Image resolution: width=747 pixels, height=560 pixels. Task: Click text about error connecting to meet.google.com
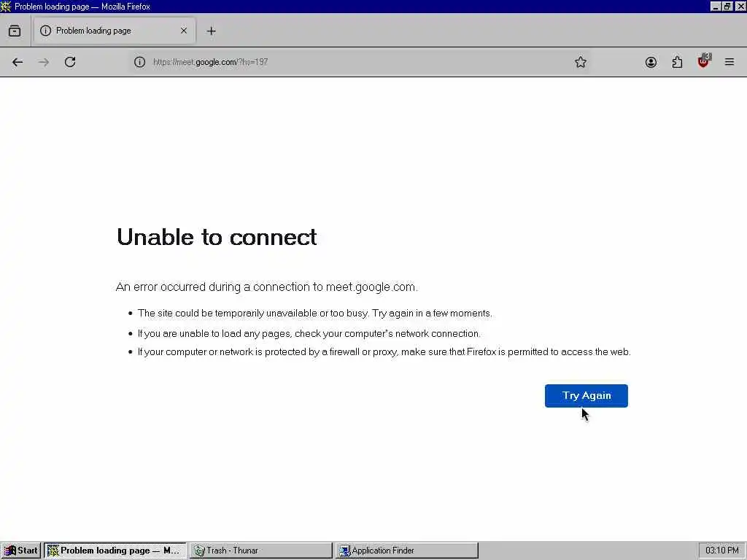pos(267,287)
